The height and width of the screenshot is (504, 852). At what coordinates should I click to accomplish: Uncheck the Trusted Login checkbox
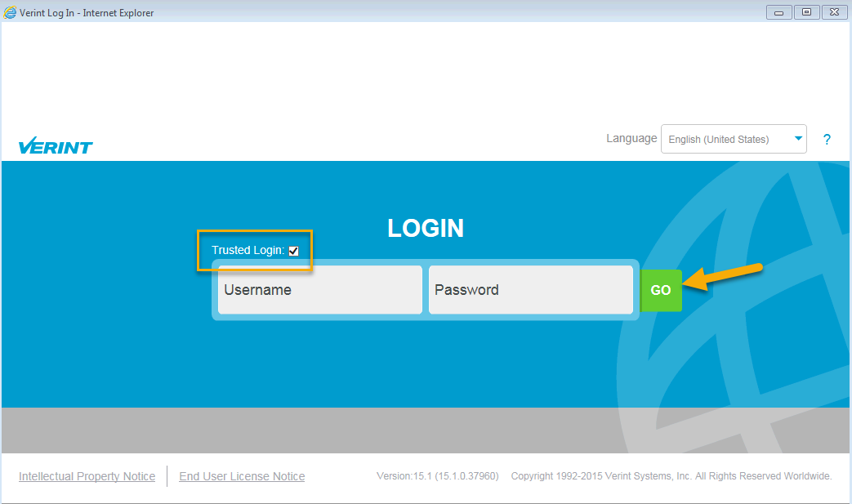tap(293, 251)
